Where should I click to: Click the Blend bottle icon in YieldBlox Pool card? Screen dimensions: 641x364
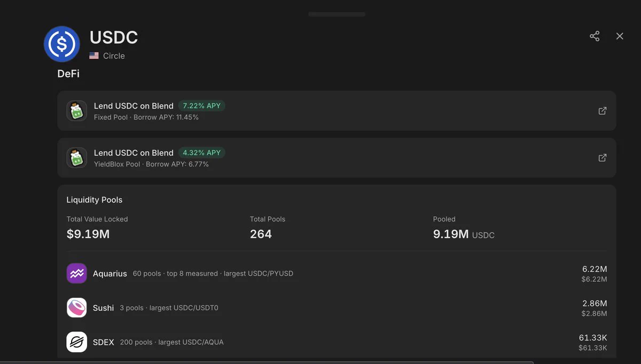(77, 158)
